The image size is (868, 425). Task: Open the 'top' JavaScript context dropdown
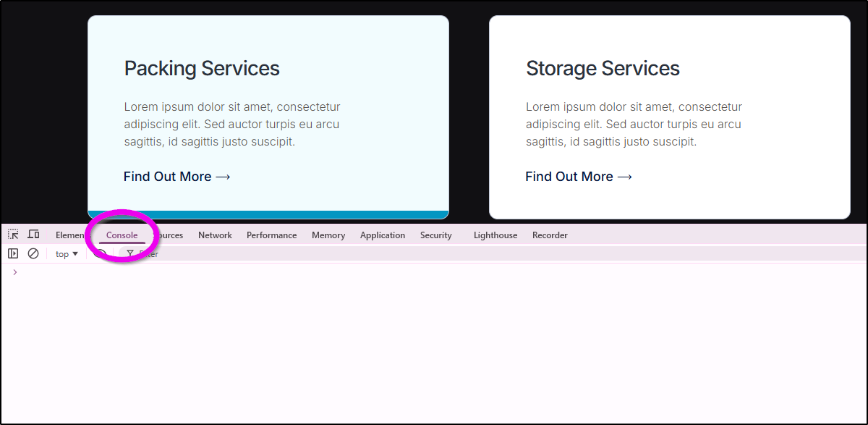(67, 254)
